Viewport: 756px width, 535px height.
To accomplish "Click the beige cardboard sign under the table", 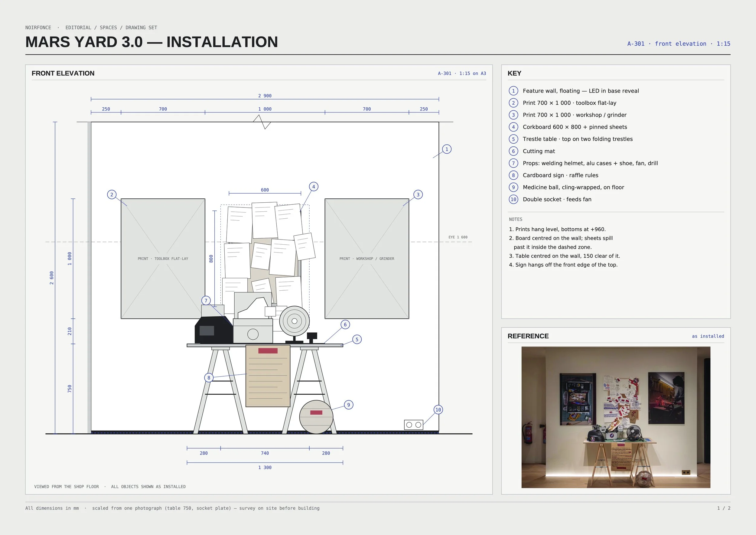I will click(268, 376).
